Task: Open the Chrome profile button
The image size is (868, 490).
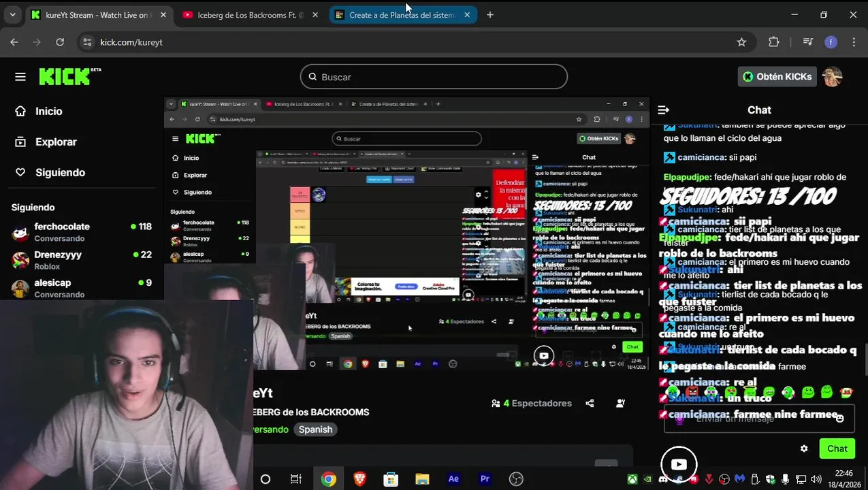Action: click(x=831, y=42)
